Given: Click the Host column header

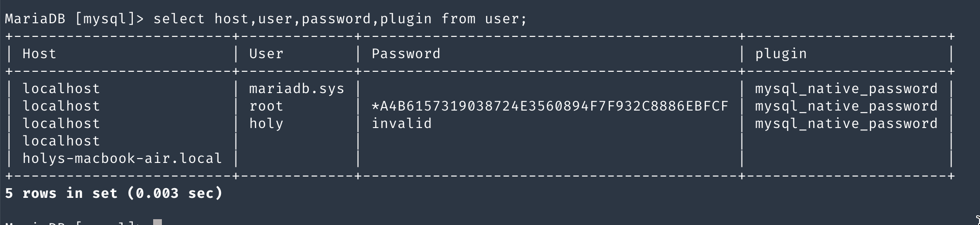Looking at the screenshot, I should 39,54.
